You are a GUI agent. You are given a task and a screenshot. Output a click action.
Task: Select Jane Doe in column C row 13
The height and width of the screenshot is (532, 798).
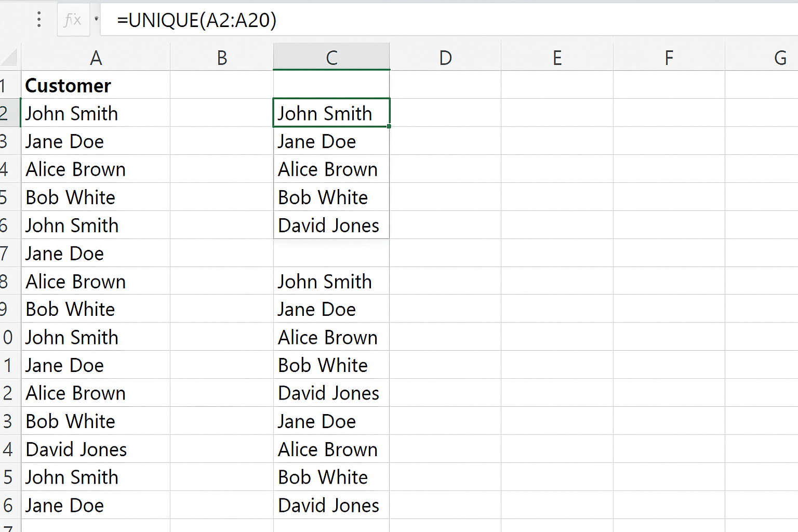pos(331,421)
